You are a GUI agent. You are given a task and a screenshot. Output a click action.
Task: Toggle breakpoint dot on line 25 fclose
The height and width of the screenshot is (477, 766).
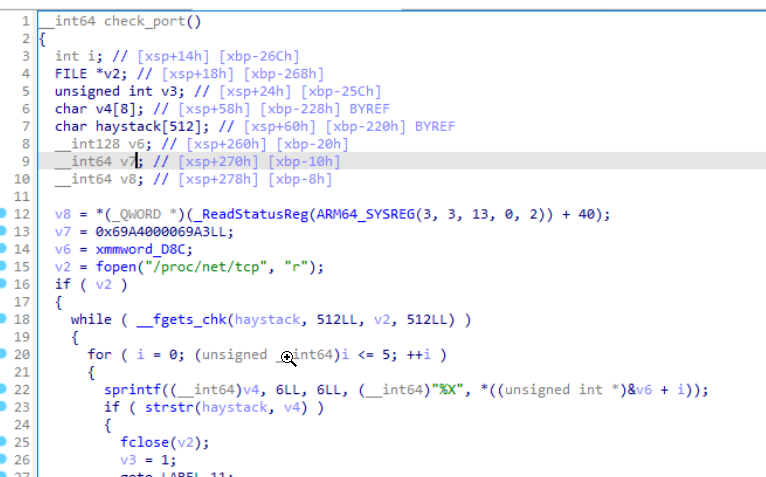tap(2, 442)
